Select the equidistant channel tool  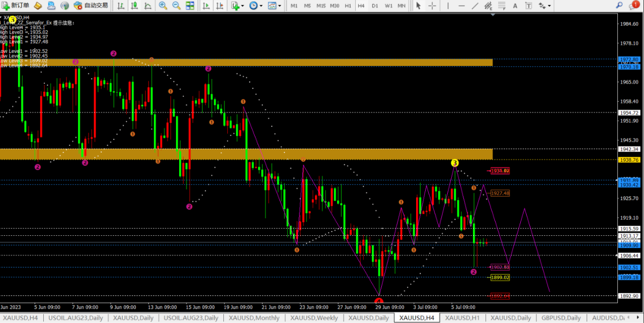click(x=488, y=6)
